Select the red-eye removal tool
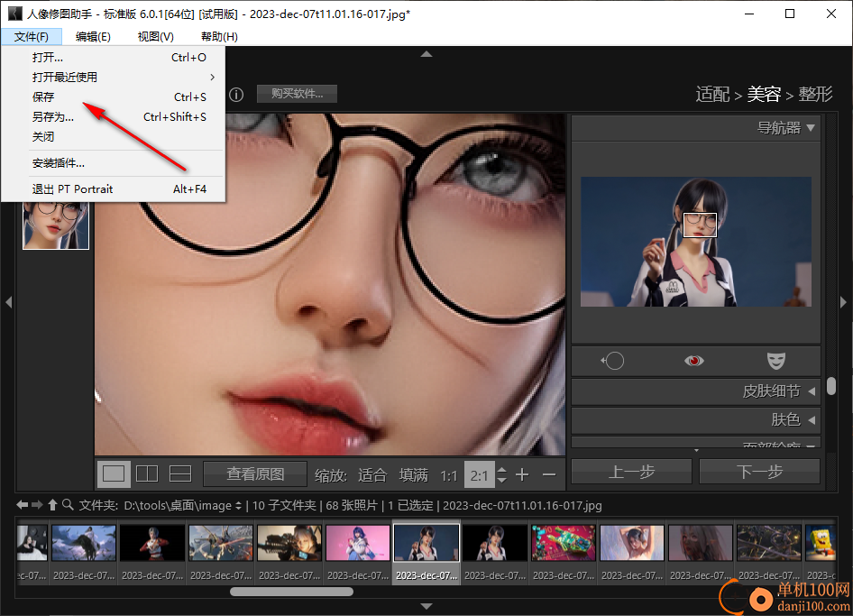The height and width of the screenshot is (616, 853). (693, 361)
